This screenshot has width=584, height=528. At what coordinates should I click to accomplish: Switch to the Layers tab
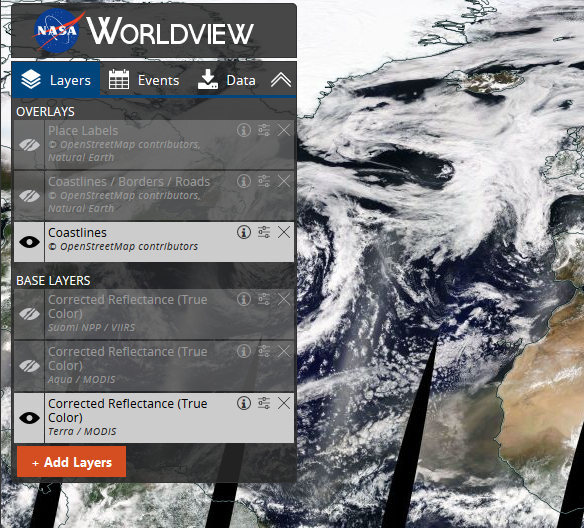click(56, 80)
